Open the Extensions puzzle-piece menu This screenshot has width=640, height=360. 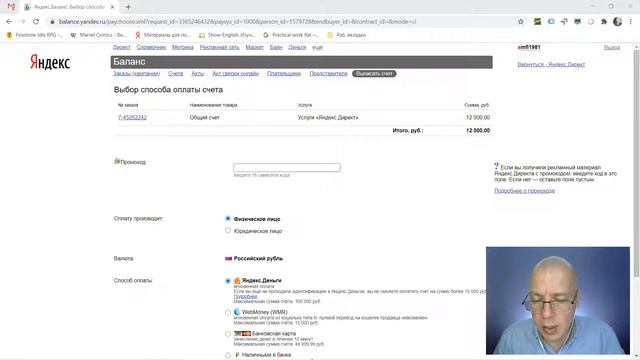[x=604, y=22]
